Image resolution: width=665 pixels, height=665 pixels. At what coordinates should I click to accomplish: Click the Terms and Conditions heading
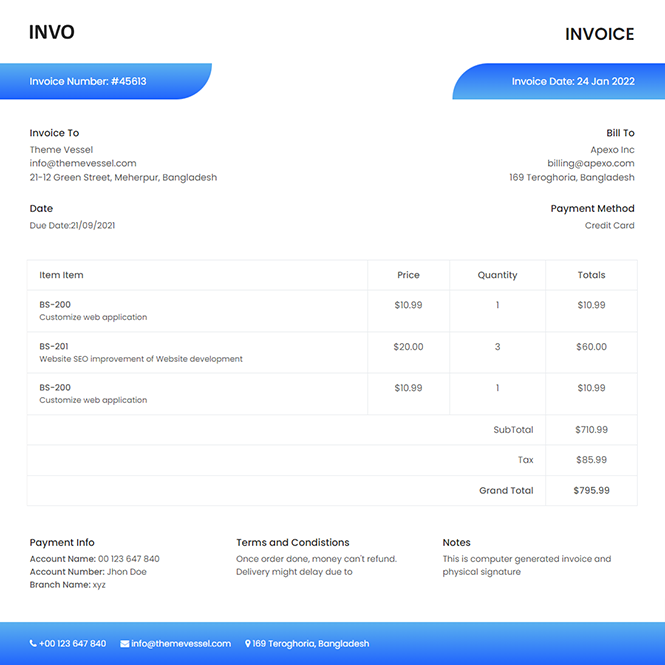pyautogui.click(x=293, y=542)
